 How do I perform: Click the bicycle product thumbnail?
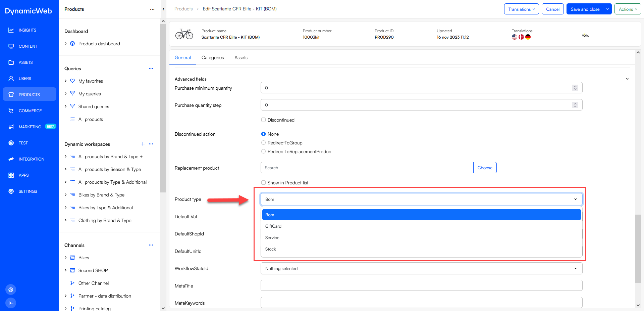[184, 34]
